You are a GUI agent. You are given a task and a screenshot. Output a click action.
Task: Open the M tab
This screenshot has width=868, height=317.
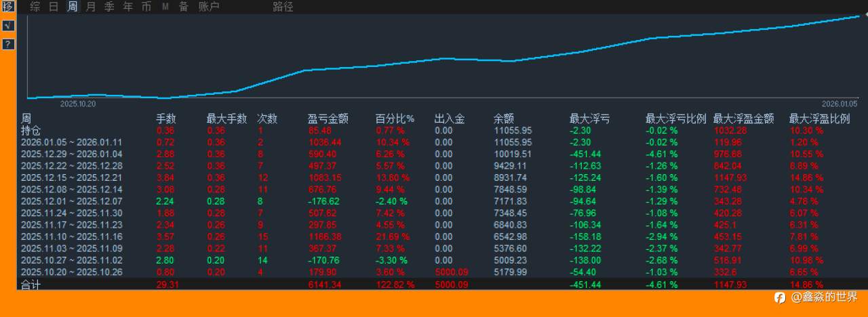[x=165, y=7]
